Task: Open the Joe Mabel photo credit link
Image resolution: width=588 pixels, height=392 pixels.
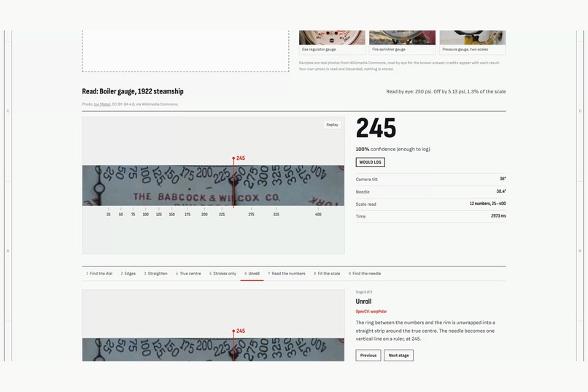Action: (102, 104)
